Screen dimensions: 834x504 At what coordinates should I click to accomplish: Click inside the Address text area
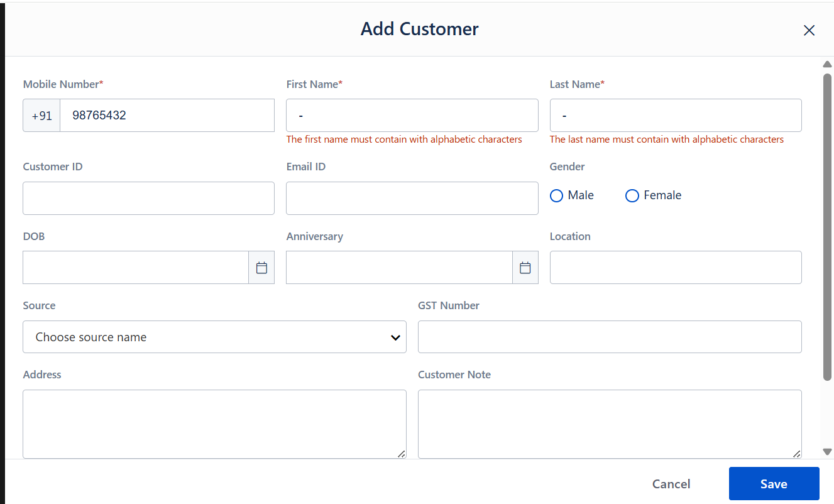coord(214,424)
